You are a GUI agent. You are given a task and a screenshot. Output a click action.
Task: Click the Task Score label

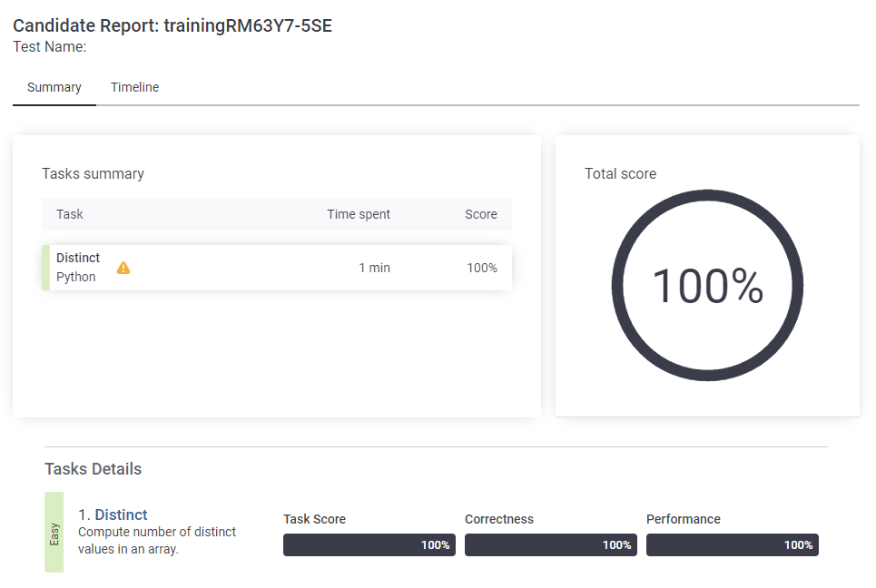[x=314, y=519]
